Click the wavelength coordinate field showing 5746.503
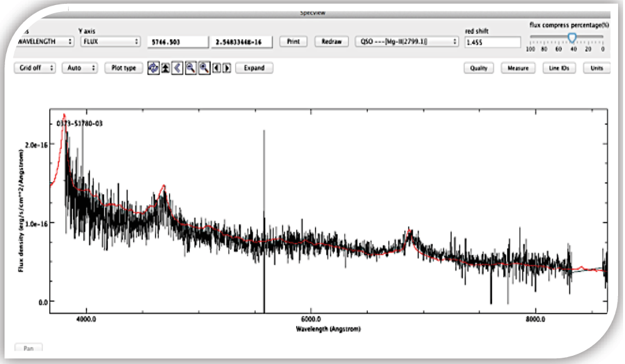This screenshot has width=625, height=364. (178, 42)
